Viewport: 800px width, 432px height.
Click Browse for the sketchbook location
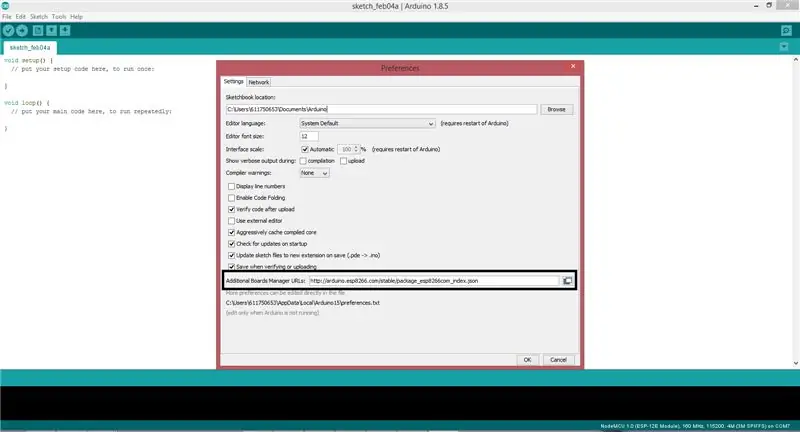tap(556, 109)
